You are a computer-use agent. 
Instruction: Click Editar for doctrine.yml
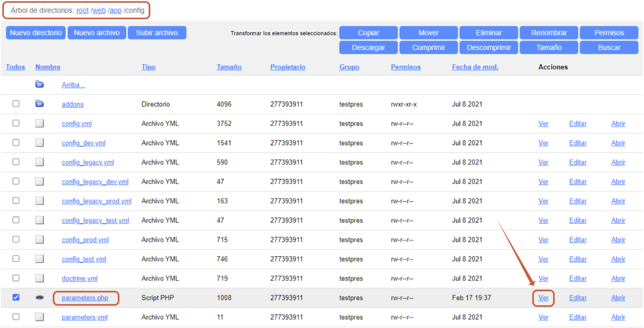pyautogui.click(x=578, y=278)
